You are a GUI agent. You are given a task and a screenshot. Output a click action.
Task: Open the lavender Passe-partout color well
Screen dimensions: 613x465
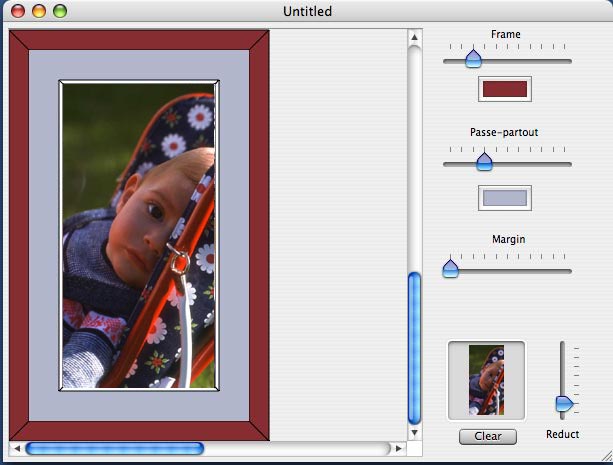[505, 198]
